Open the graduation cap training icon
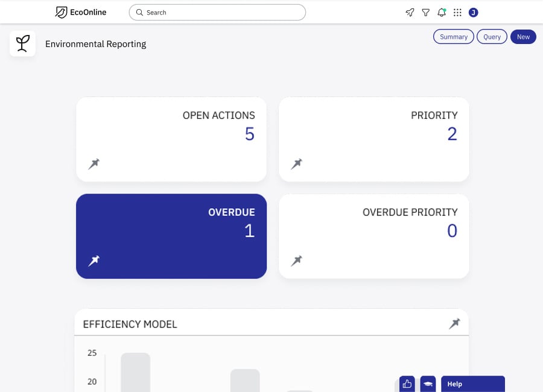 pyautogui.click(x=428, y=384)
